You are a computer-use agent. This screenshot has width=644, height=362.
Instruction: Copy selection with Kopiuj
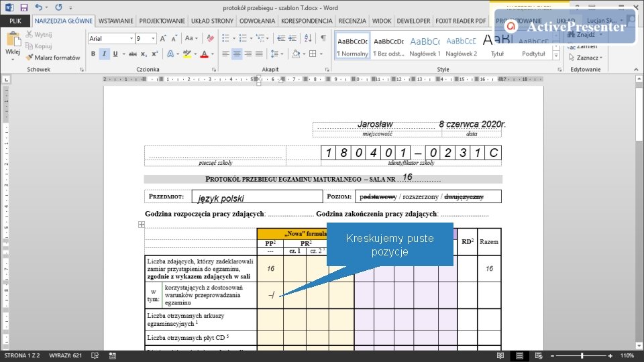pyautogui.click(x=39, y=46)
